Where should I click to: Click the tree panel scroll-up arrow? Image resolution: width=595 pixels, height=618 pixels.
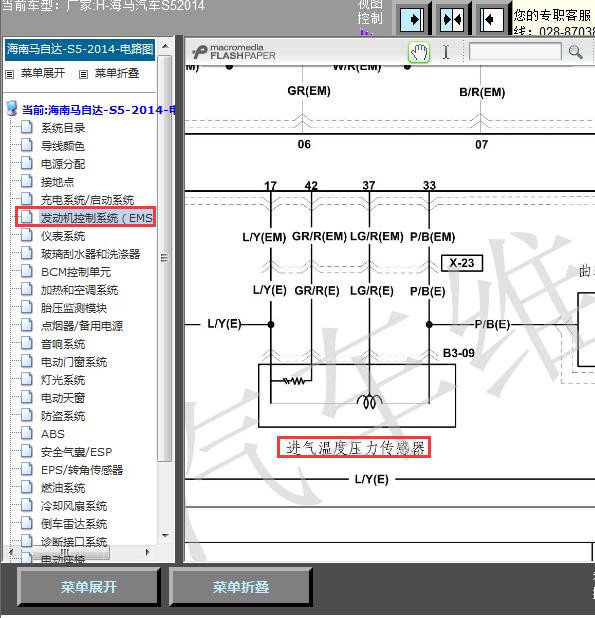(x=165, y=47)
